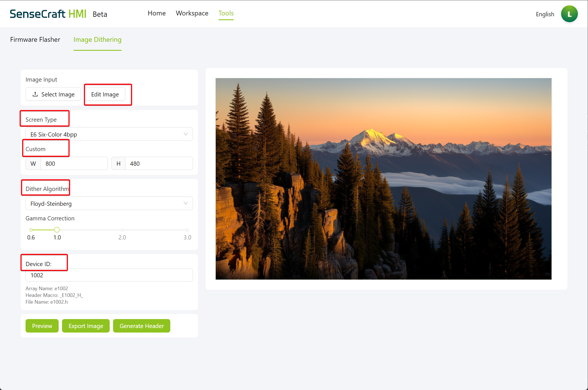Click the width input showing 800

[x=74, y=163]
